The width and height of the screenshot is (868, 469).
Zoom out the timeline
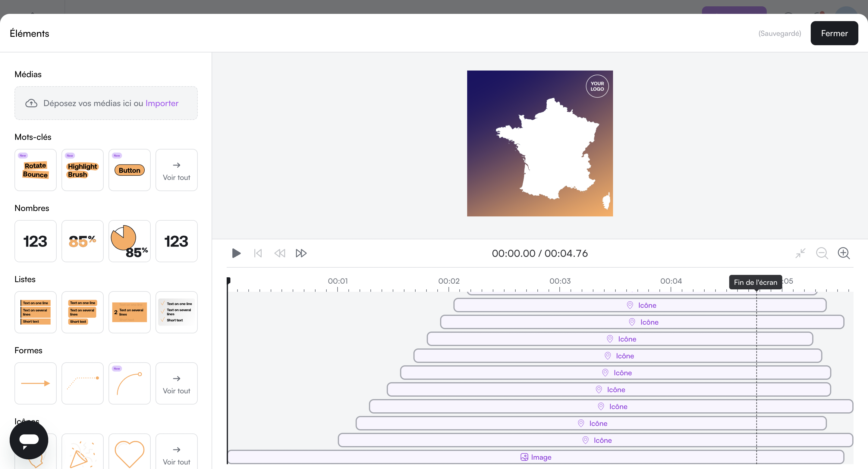pos(822,253)
